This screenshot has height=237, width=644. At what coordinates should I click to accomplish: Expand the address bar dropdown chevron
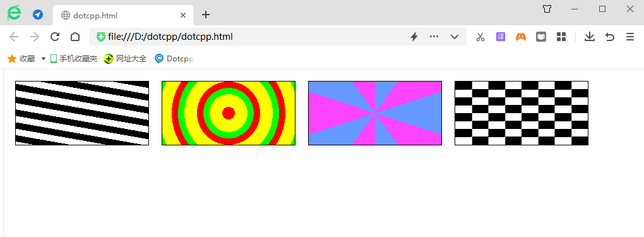click(x=454, y=37)
